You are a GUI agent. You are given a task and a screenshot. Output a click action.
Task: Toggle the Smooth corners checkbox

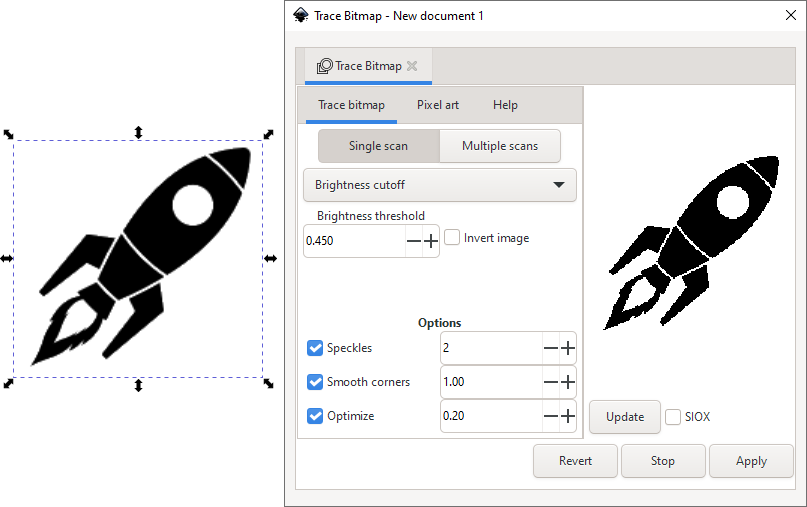[315, 382]
